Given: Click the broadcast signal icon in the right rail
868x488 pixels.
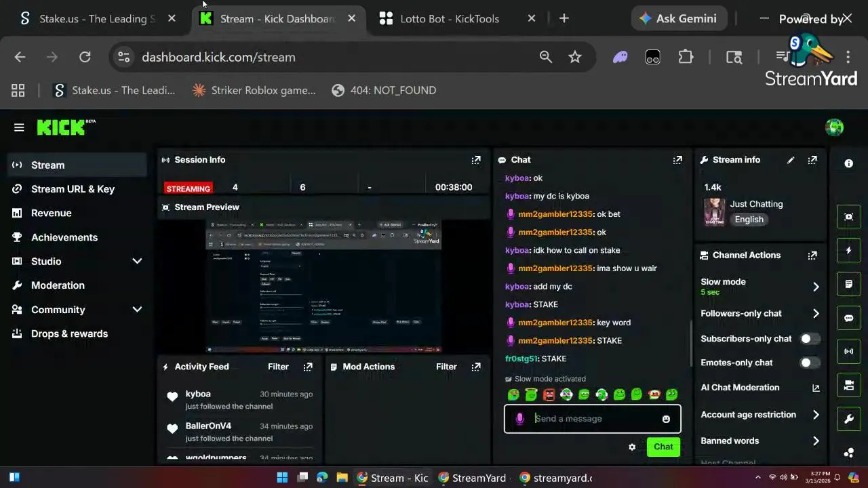Looking at the screenshot, I should [848, 351].
